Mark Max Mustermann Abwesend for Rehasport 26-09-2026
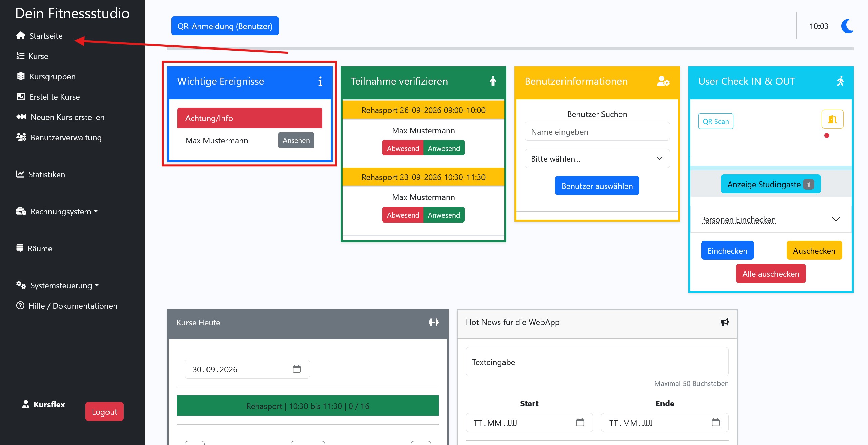 [403, 148]
